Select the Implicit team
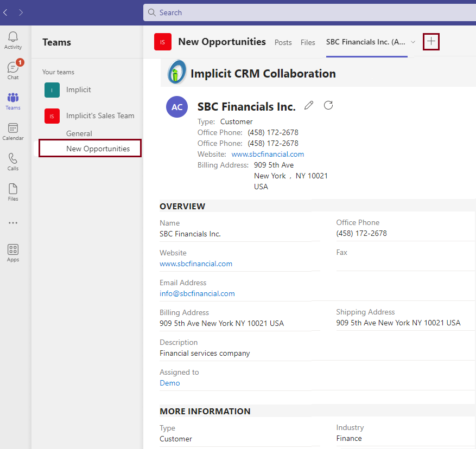Viewport: 476px width, 449px height. [79, 90]
